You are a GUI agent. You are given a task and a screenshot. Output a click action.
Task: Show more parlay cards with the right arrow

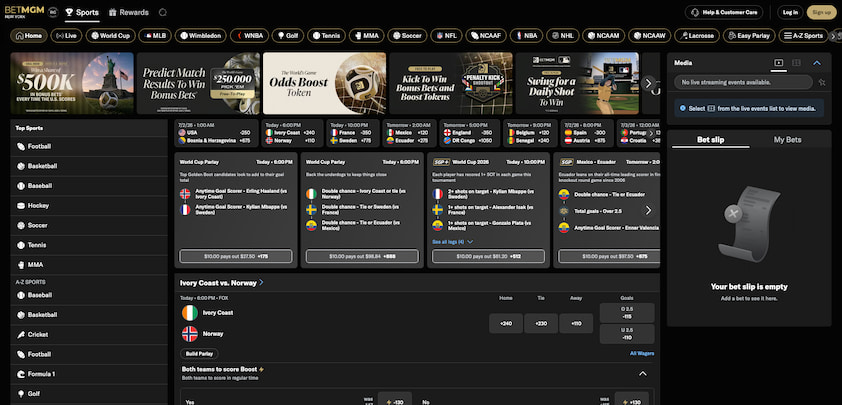(x=648, y=210)
